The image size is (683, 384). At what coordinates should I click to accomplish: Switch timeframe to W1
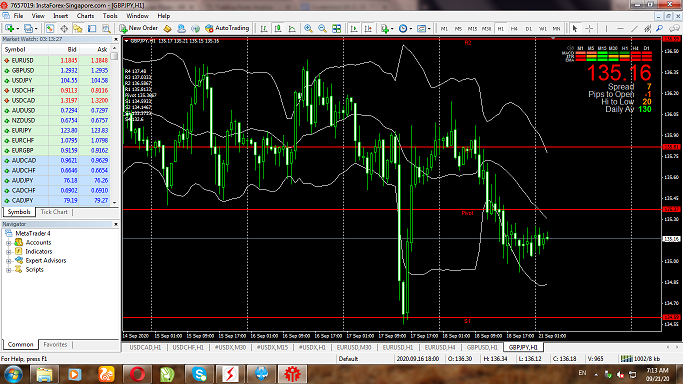[x=542, y=28]
